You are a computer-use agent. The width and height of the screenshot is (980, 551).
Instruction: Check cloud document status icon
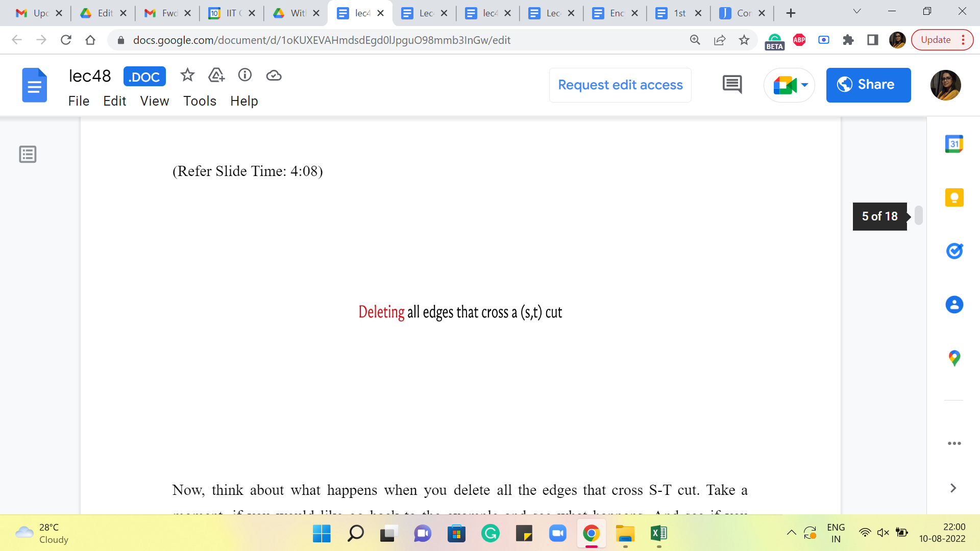(274, 76)
